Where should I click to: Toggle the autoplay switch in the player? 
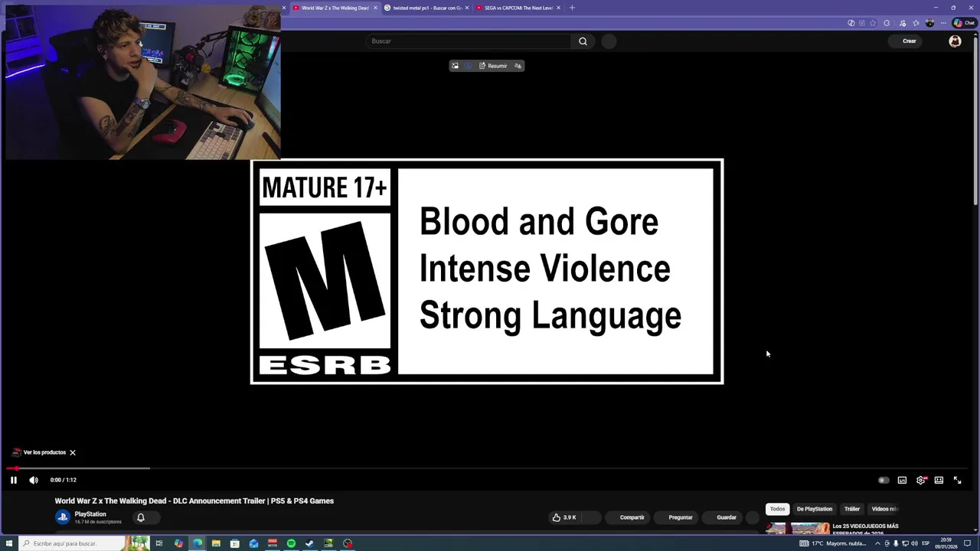point(884,480)
